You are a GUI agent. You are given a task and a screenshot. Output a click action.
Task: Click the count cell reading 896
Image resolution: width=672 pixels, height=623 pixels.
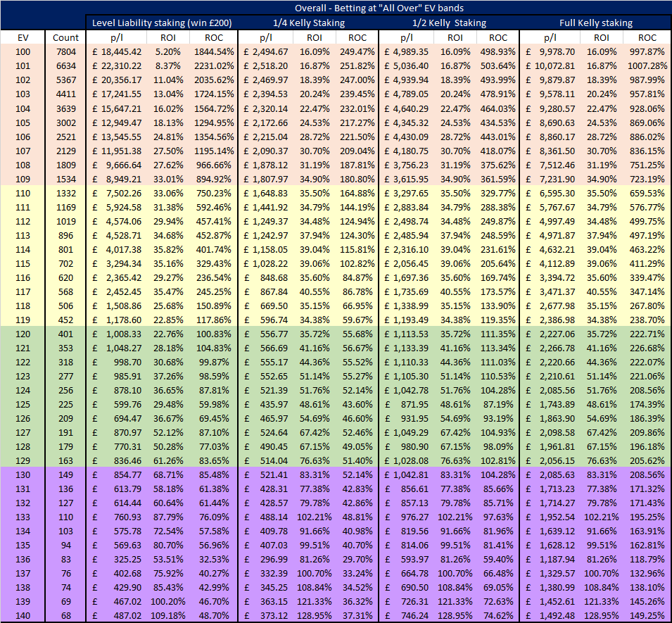[x=66, y=236]
